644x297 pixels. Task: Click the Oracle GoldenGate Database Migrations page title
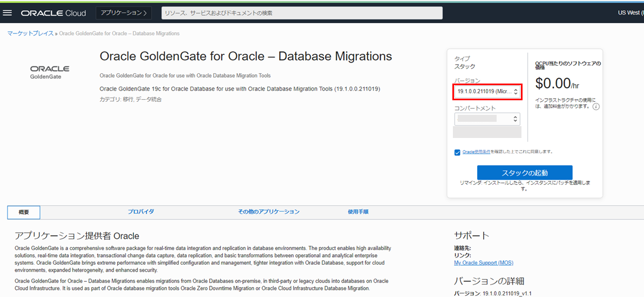246,57
